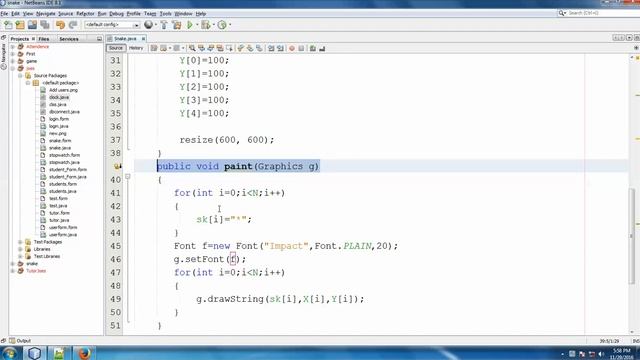The height and width of the screenshot is (360, 640).
Task: Open the File menu
Action: click(x=4, y=13)
